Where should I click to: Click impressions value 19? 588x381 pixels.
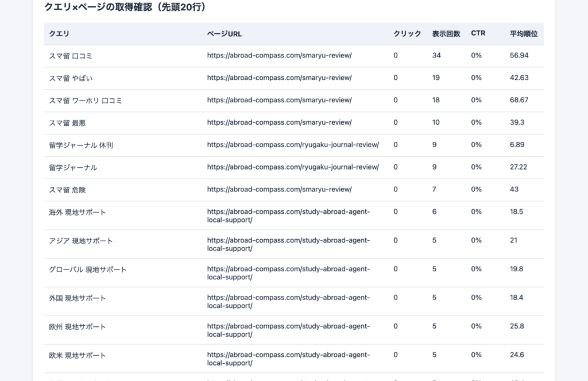[x=436, y=78]
